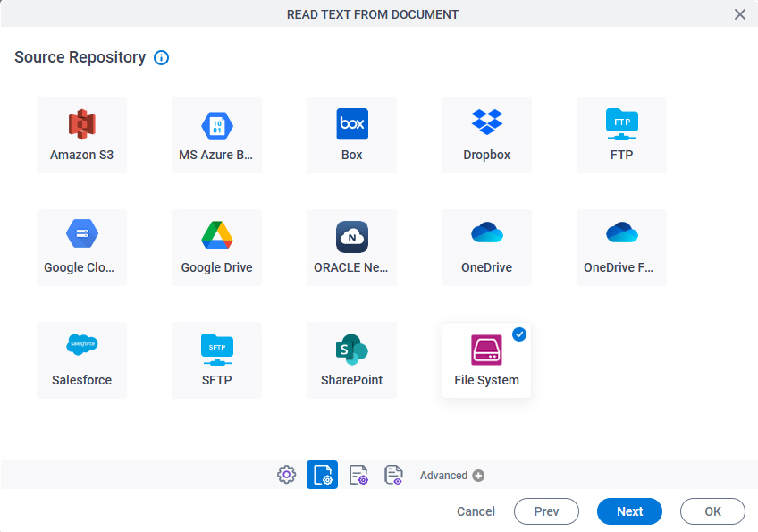Click the Cancel link
Viewport: 758px width, 532px height.
(476, 511)
